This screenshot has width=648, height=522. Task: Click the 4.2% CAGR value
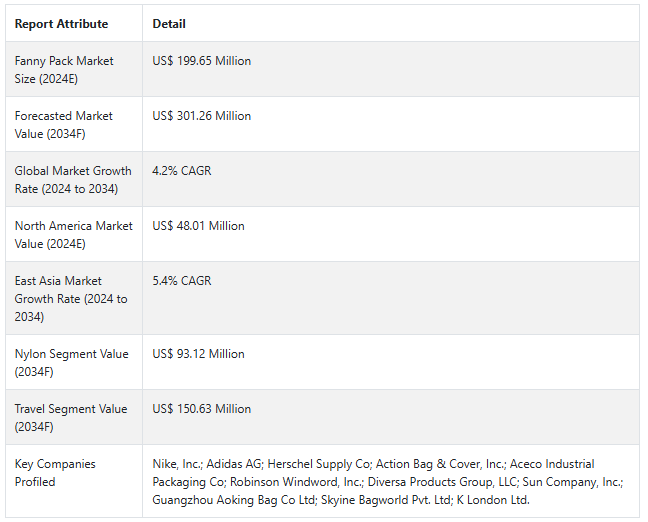click(x=182, y=171)
